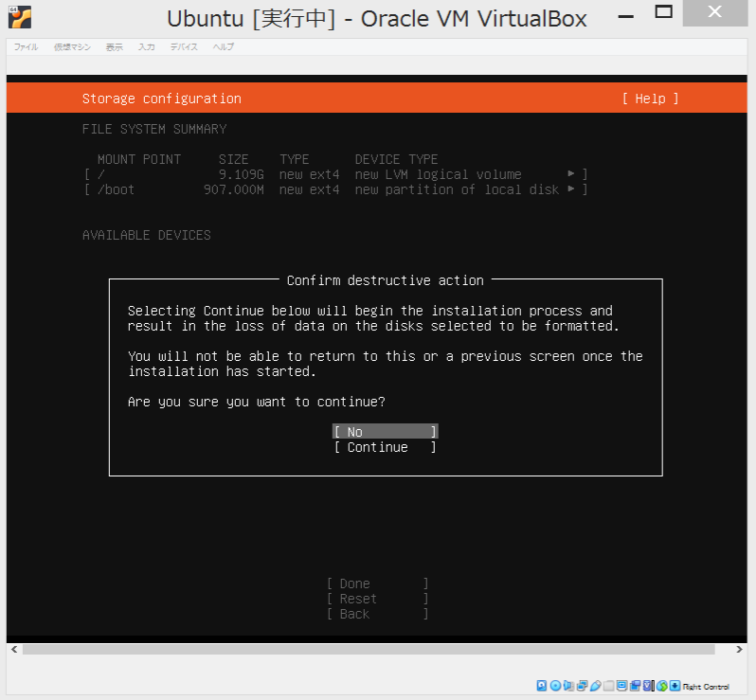Click the scroll right arrow
This screenshot has width=756, height=700.
coord(739,650)
